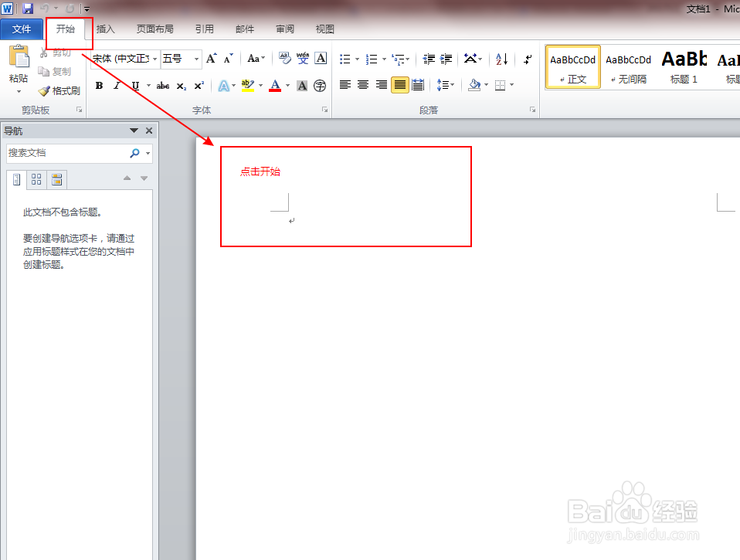The width and height of the screenshot is (740, 560).
Task: Open the highlight color dropdown arrow
Action: pos(260,86)
